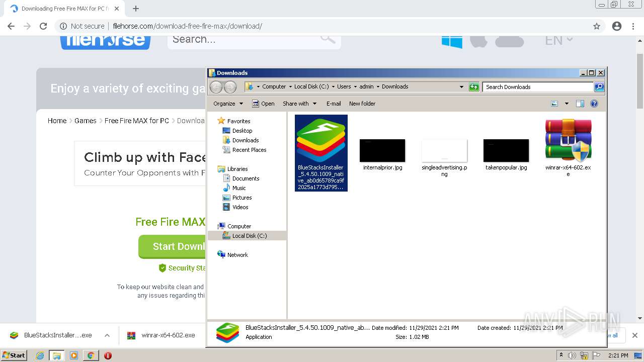The width and height of the screenshot is (644, 362).
Task: Click E-mail in Explorer toolbar
Action: point(334,104)
